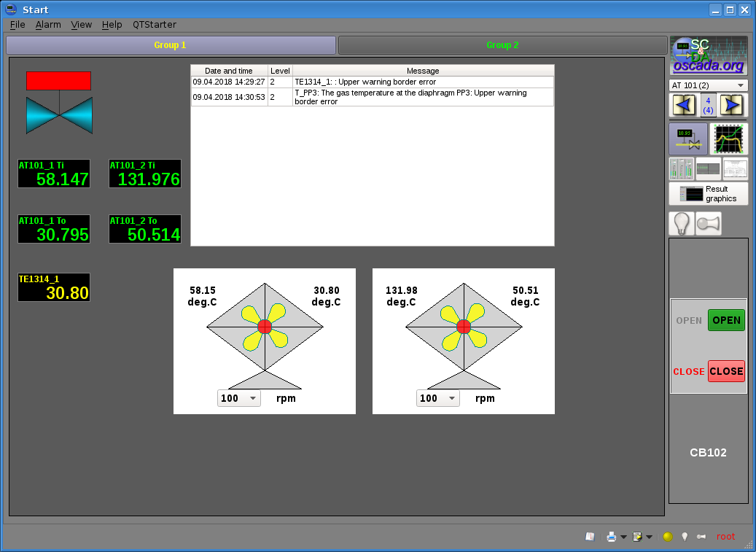Viewport: 756px width, 552px height.
Task: Click the 09.04.2018 14:29:27 timestamp cell
Action: [229, 82]
